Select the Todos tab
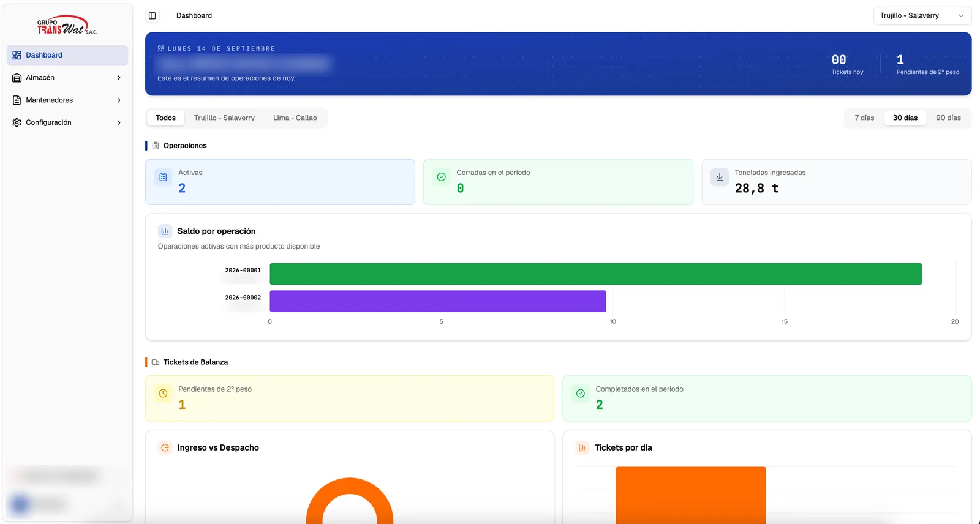Screen dimensions: 980x524 pyautogui.click(x=165, y=118)
